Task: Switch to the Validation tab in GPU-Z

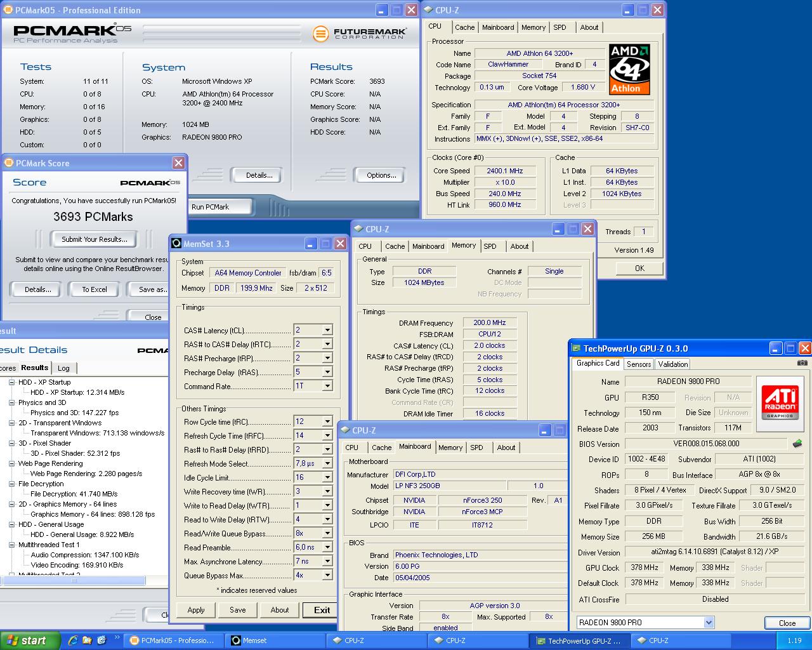Action: pos(672,364)
